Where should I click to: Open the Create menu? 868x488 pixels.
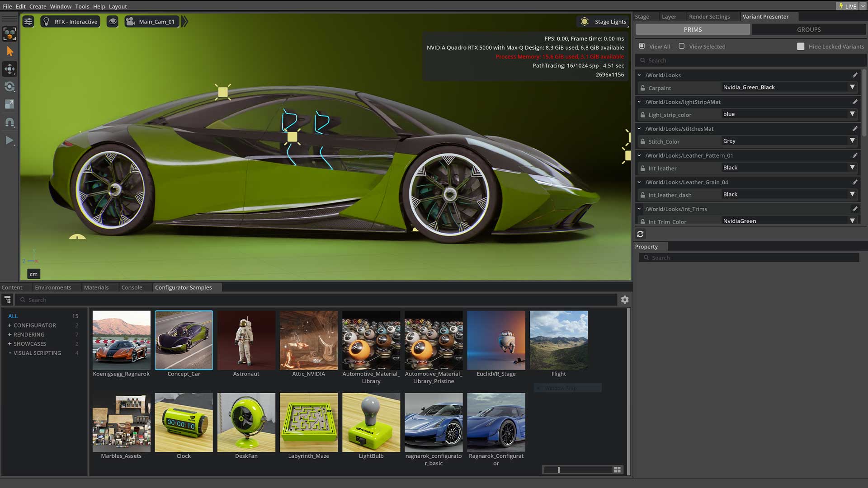(x=38, y=6)
